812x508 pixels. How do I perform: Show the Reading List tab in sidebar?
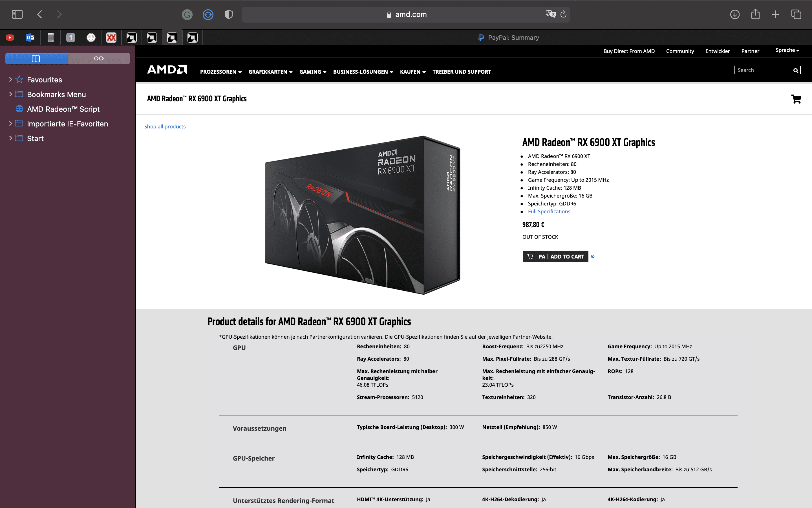pyautogui.click(x=99, y=58)
